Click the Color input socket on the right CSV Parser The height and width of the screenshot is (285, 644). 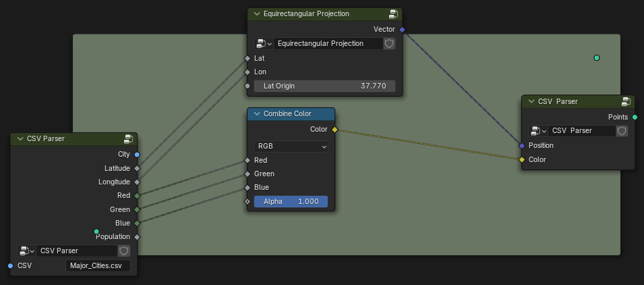coord(522,159)
